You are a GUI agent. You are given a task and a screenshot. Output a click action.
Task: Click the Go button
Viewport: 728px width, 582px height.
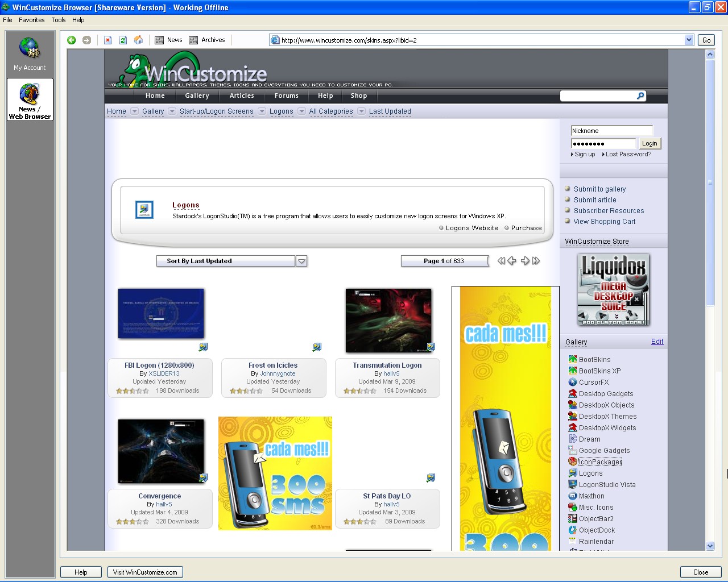(x=706, y=40)
